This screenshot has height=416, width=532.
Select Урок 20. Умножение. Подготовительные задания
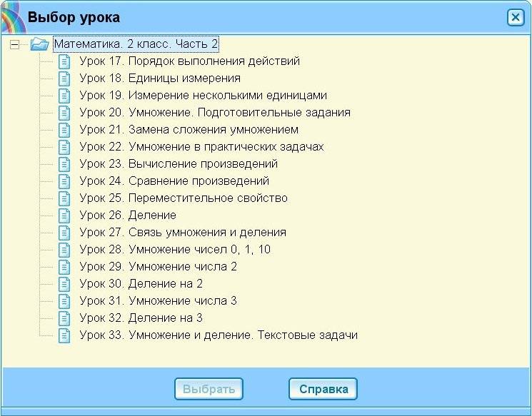click(x=215, y=113)
